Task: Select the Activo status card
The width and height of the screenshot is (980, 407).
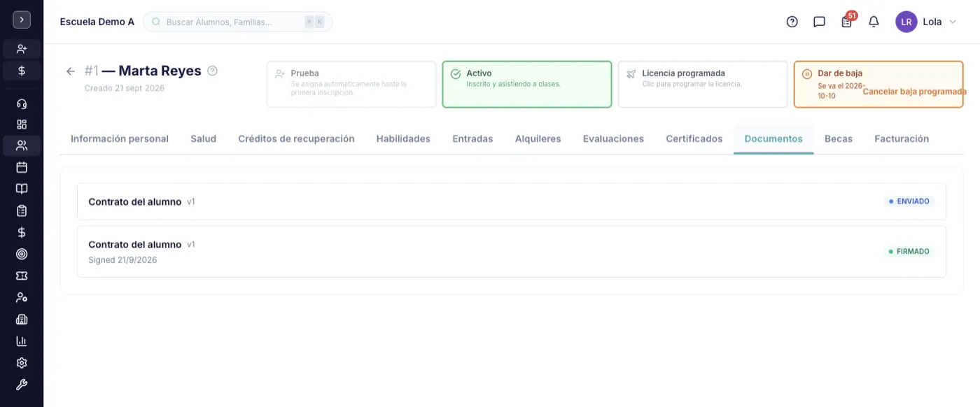Action: (x=527, y=84)
